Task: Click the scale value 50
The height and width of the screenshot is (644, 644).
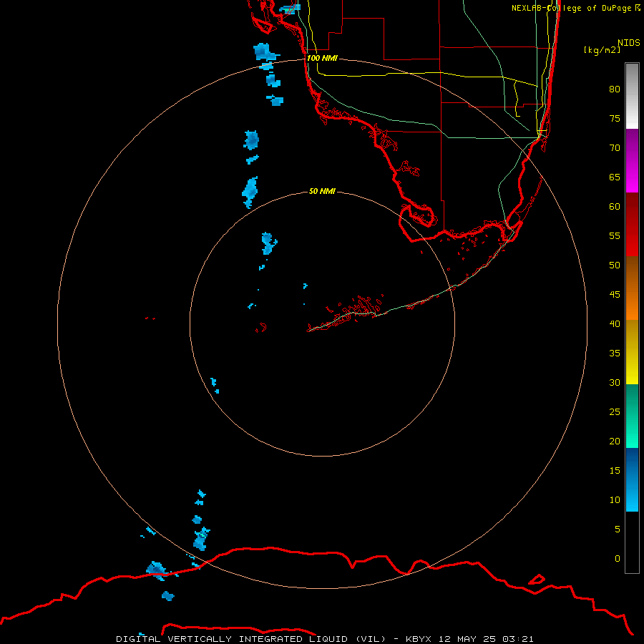Action: coord(615,265)
